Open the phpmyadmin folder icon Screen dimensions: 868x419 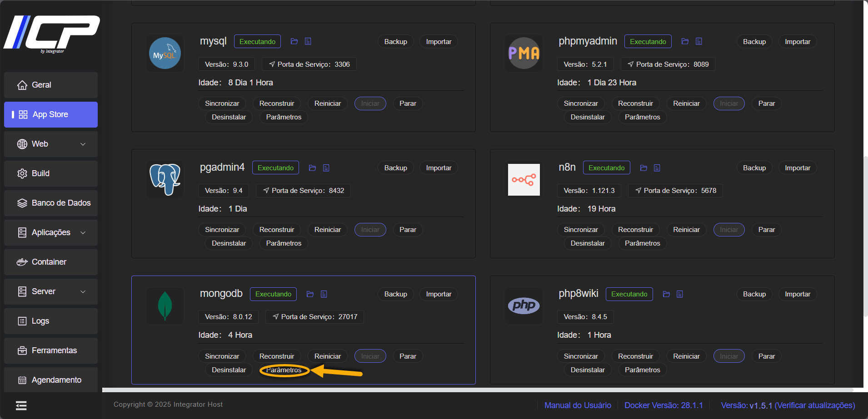click(x=685, y=41)
